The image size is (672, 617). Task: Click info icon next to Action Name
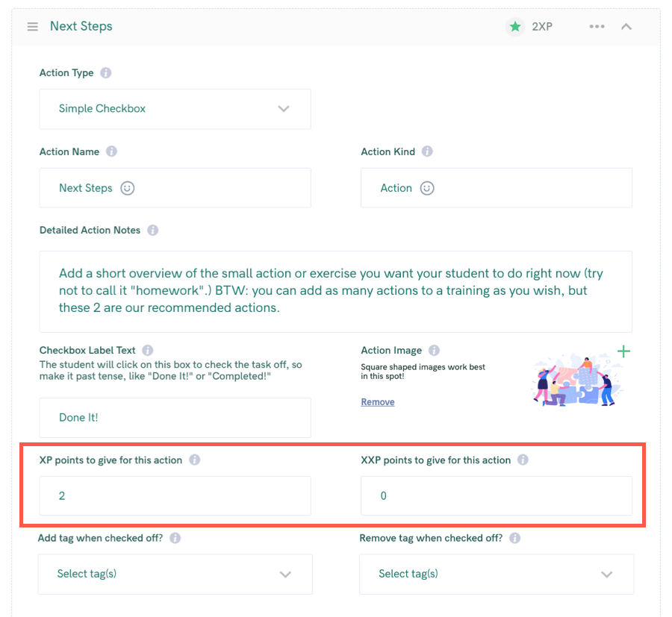(x=111, y=151)
